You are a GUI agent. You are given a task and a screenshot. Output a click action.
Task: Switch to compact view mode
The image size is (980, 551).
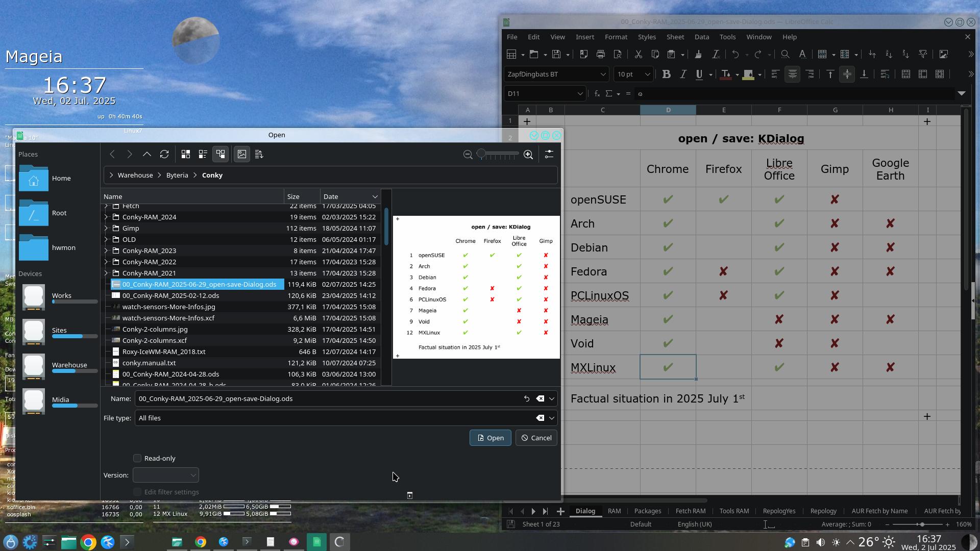coord(203,154)
